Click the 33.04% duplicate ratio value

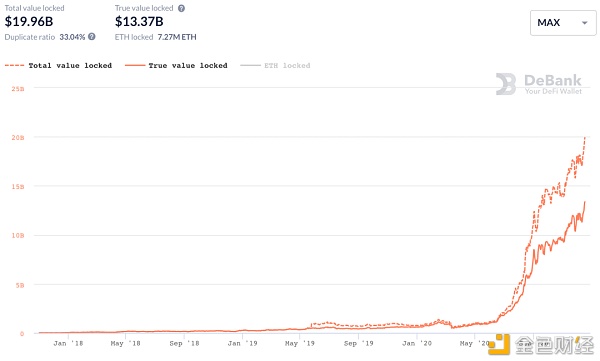(72, 37)
